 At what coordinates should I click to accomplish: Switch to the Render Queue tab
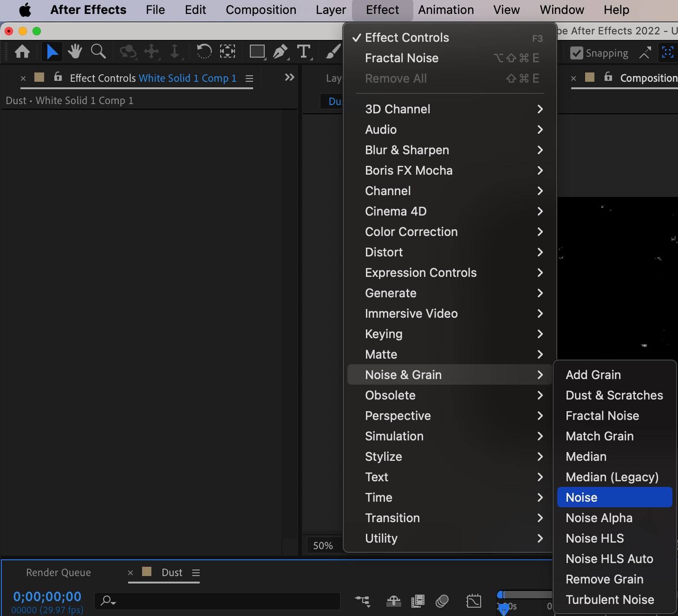point(59,573)
